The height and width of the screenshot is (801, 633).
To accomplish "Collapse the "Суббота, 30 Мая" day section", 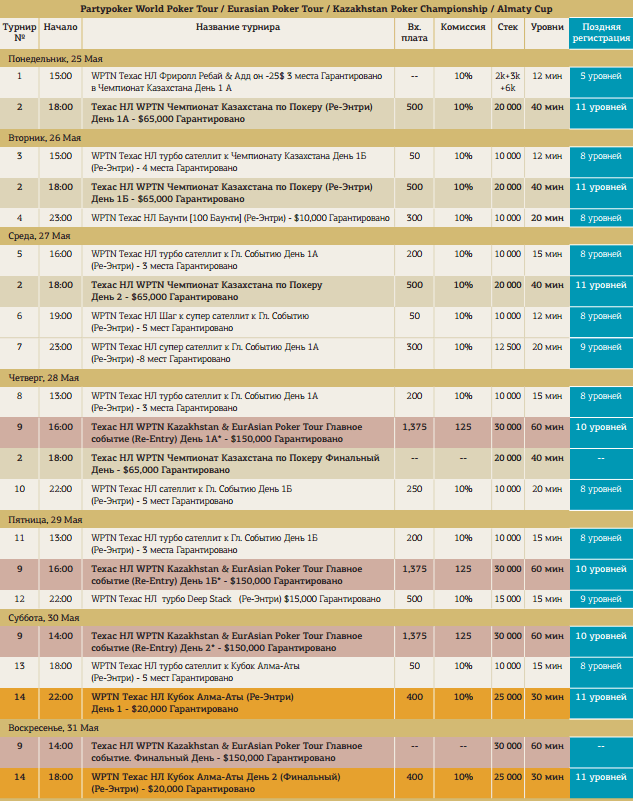I will (44, 619).
